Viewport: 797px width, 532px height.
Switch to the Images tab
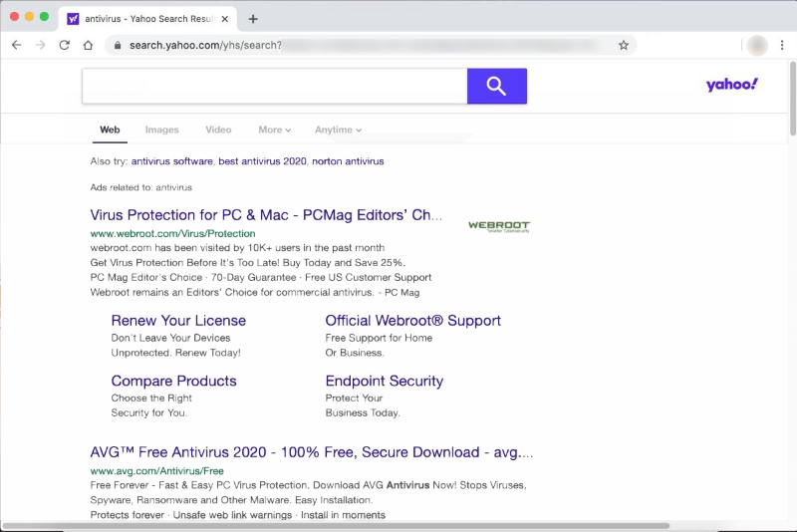tap(162, 130)
